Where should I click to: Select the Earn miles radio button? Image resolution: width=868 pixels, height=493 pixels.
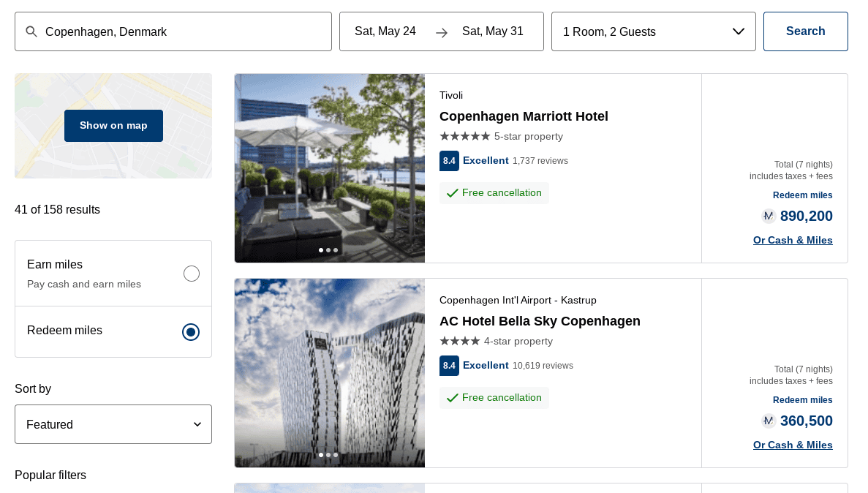192,274
